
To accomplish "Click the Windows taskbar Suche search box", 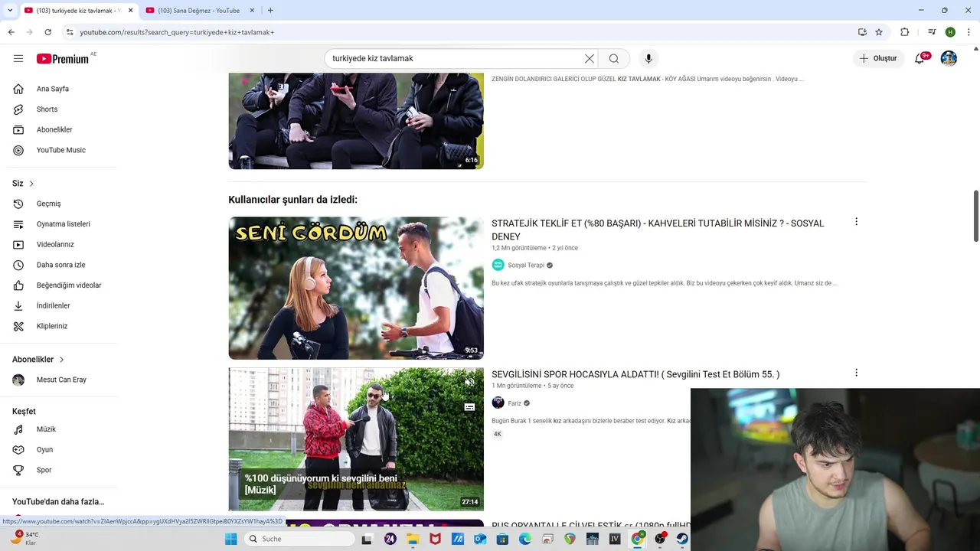I will point(300,539).
